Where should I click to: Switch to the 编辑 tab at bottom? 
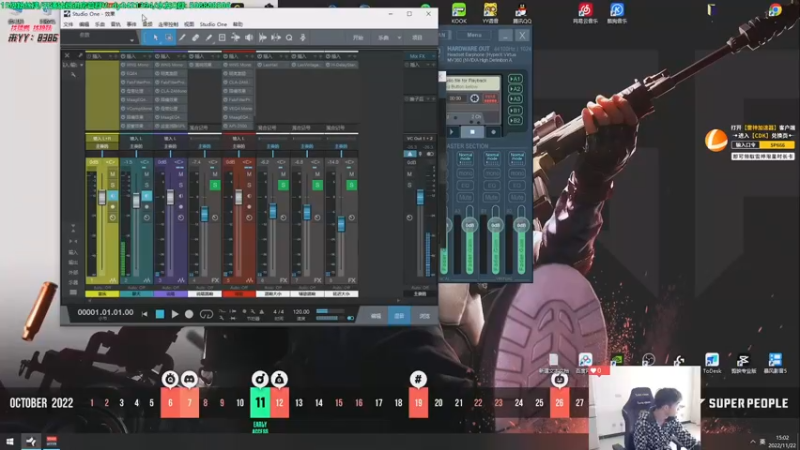(376, 316)
